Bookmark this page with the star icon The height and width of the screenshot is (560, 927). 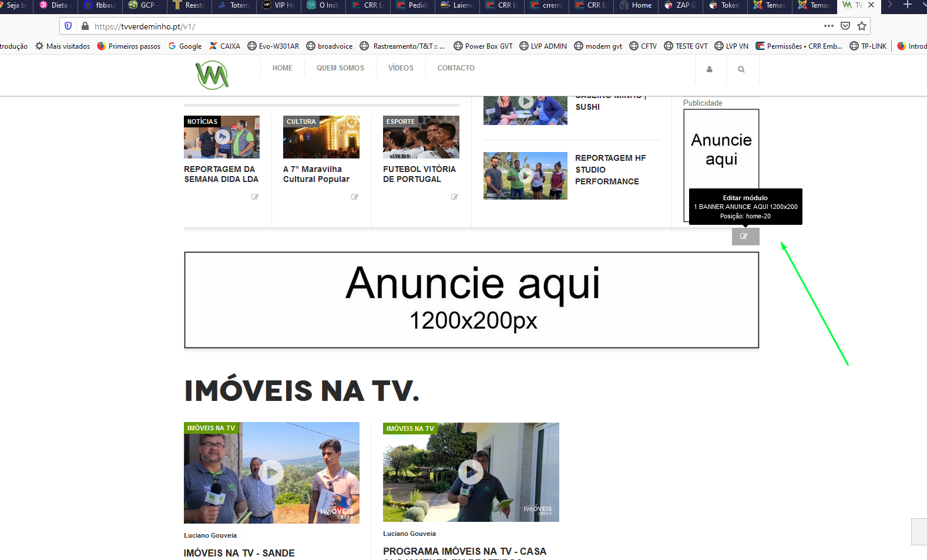(x=862, y=26)
